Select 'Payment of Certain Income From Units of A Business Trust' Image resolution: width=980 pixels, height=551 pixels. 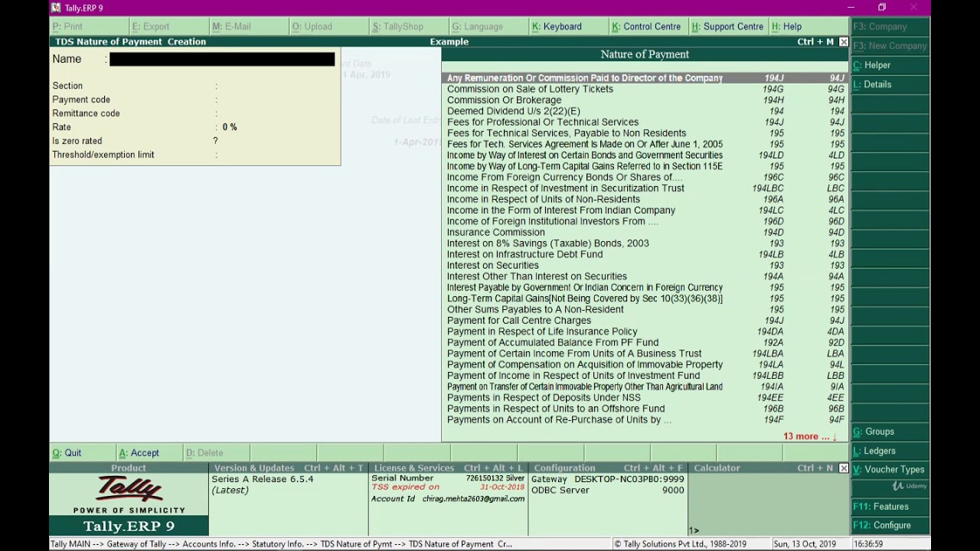coord(645,354)
